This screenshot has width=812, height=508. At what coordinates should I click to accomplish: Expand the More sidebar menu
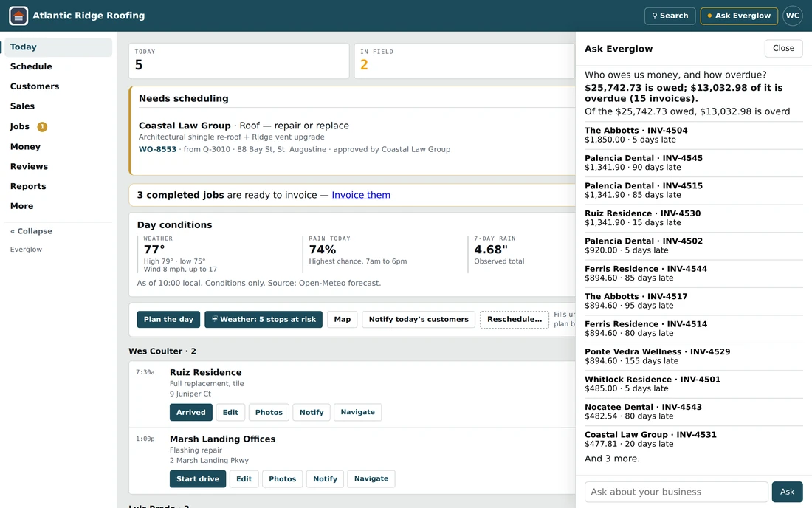(x=57, y=205)
